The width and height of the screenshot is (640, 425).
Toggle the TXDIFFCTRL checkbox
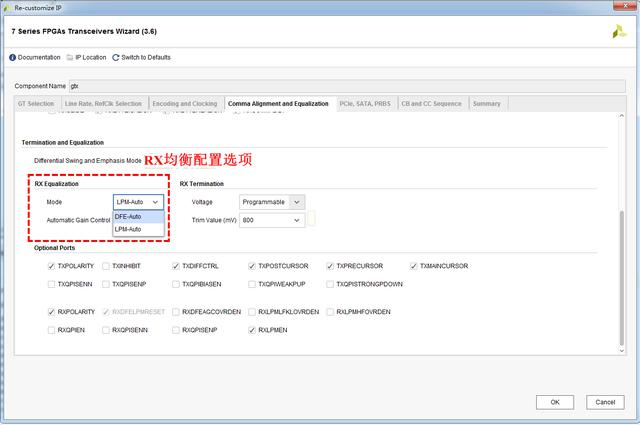[x=176, y=266]
